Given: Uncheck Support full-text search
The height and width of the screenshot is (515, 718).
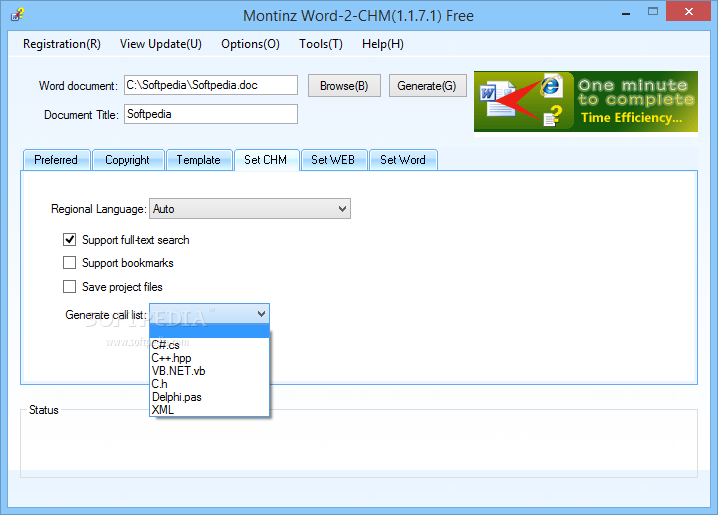Looking at the screenshot, I should [70, 239].
